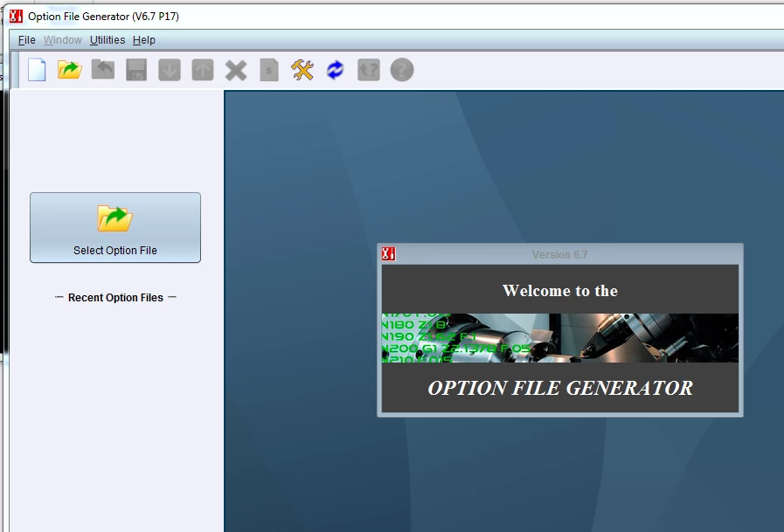Click the down arrow toolbar icon
Image resolution: width=784 pixels, height=532 pixels.
click(170, 70)
